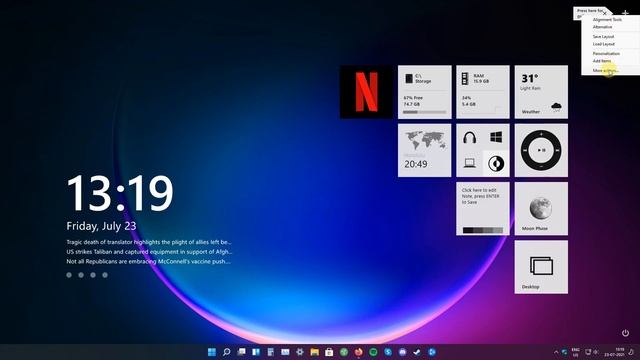Click the 'Friday, July 23' date text
This screenshot has height=360, width=640.
pyautogui.click(x=101, y=226)
